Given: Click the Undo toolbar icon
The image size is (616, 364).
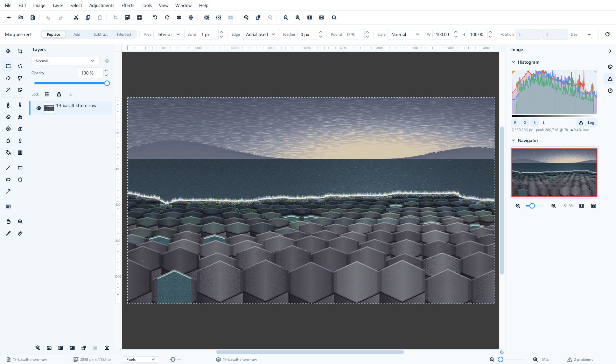Looking at the screenshot, I should 48,17.
